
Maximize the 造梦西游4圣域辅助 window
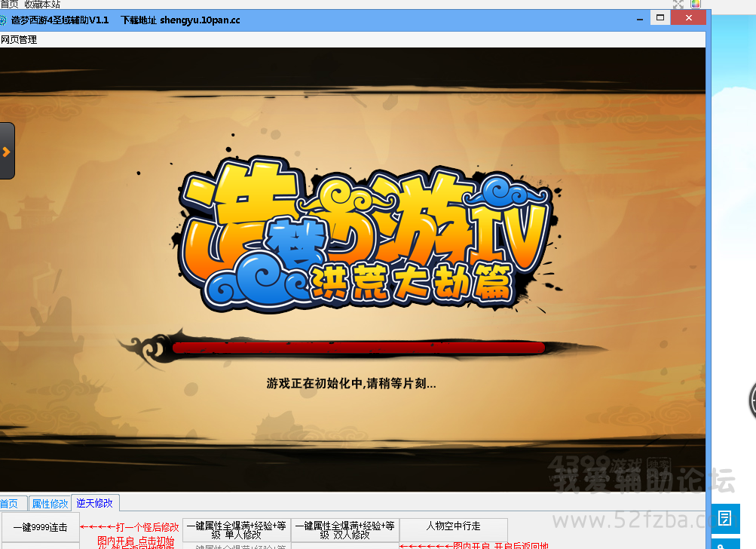click(660, 18)
